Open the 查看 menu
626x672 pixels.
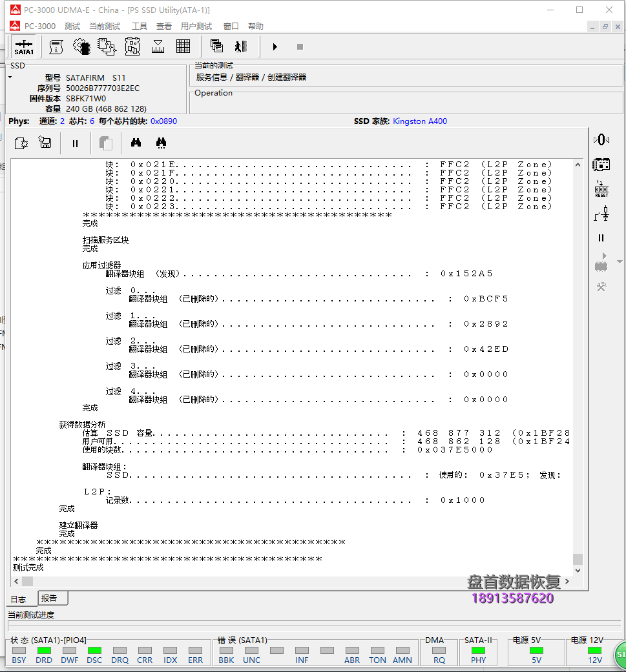[164, 26]
